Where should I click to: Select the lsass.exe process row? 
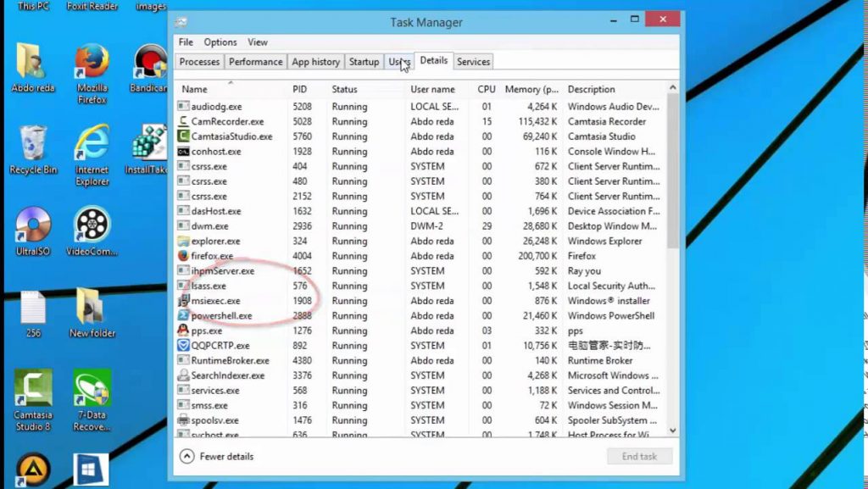tap(421, 286)
